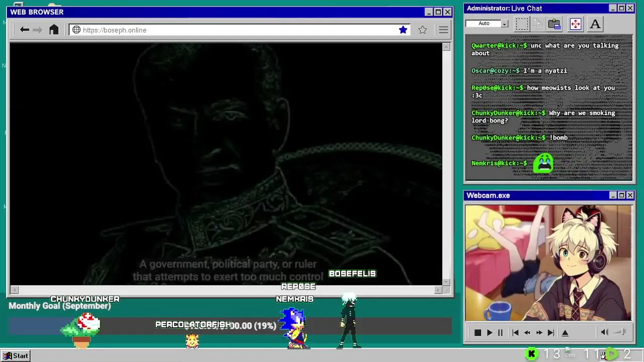This screenshot has height=362, width=644.
Task: Click the browser vertical scrollbar down arrow
Action: coord(446,282)
